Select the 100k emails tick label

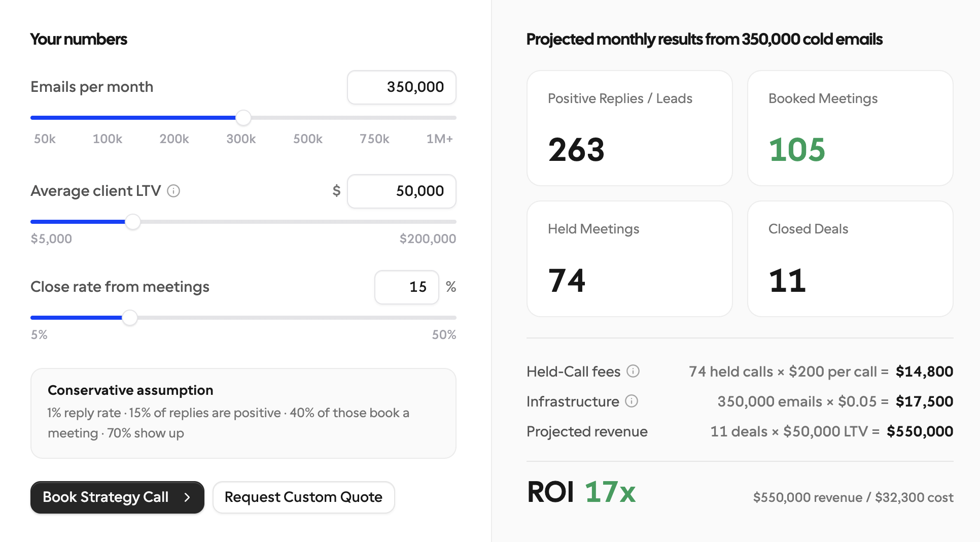pyautogui.click(x=108, y=139)
